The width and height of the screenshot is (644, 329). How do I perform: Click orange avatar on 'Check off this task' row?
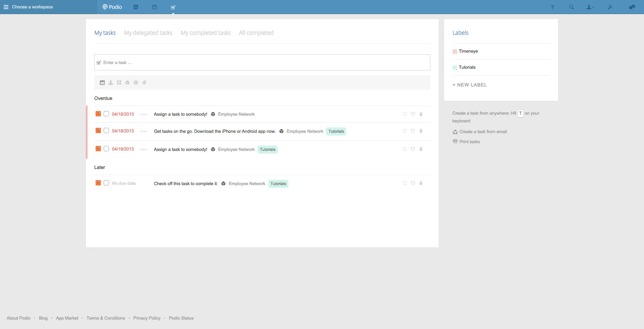[98, 183]
